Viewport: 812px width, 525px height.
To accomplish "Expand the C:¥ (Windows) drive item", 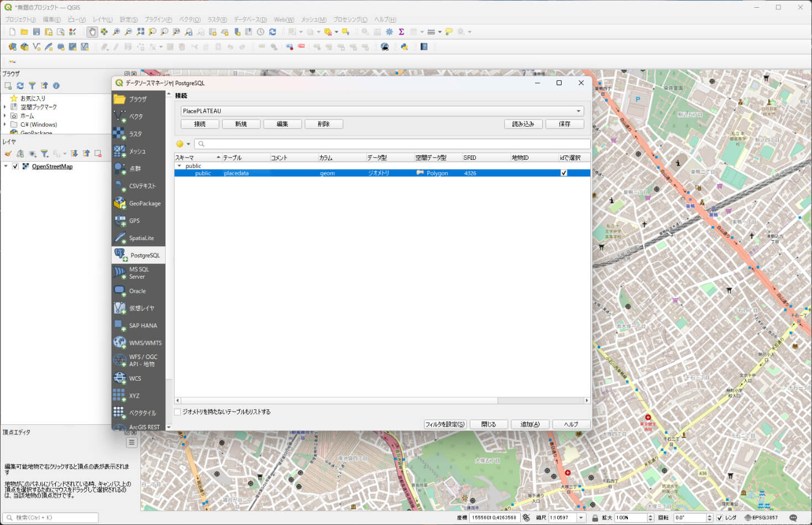I will coord(5,124).
